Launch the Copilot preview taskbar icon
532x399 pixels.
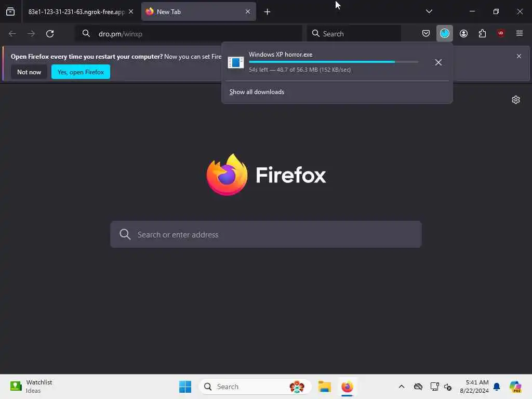click(515, 387)
